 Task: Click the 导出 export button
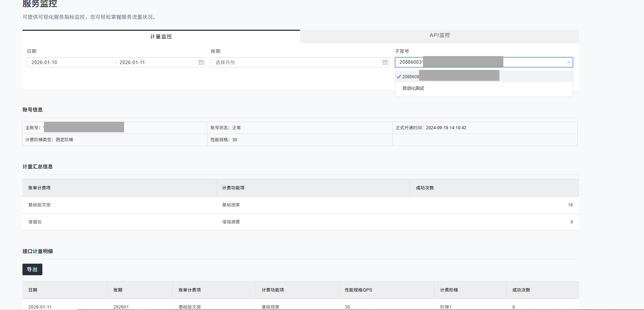(32, 269)
